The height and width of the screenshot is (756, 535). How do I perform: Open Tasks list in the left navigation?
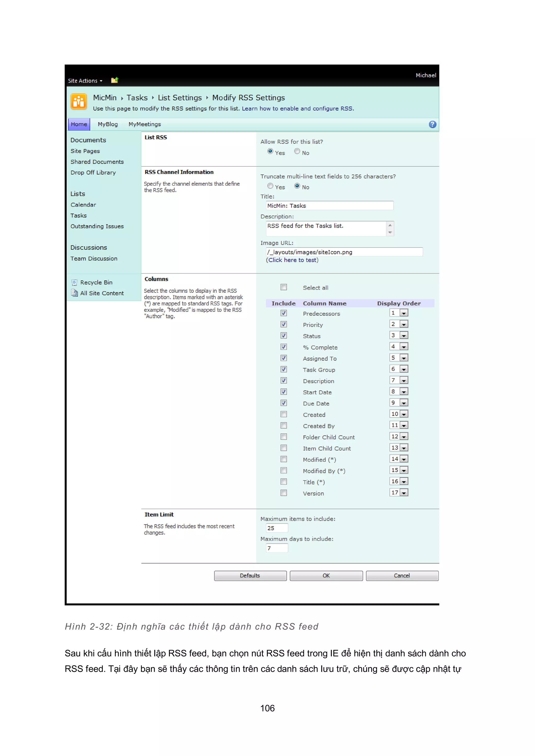pos(79,215)
